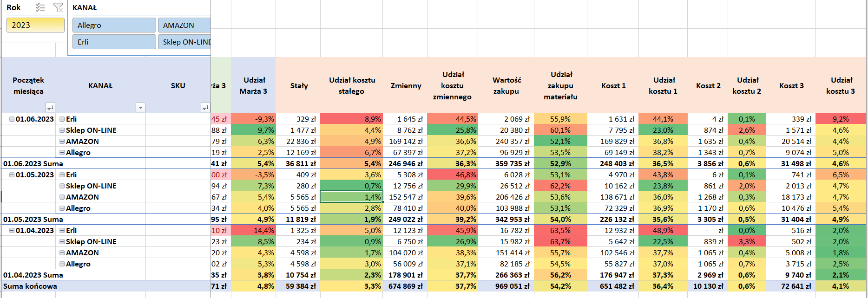Collapse the 01.04.2023 month group
This screenshot has height=298, width=868.
pos(12,231)
